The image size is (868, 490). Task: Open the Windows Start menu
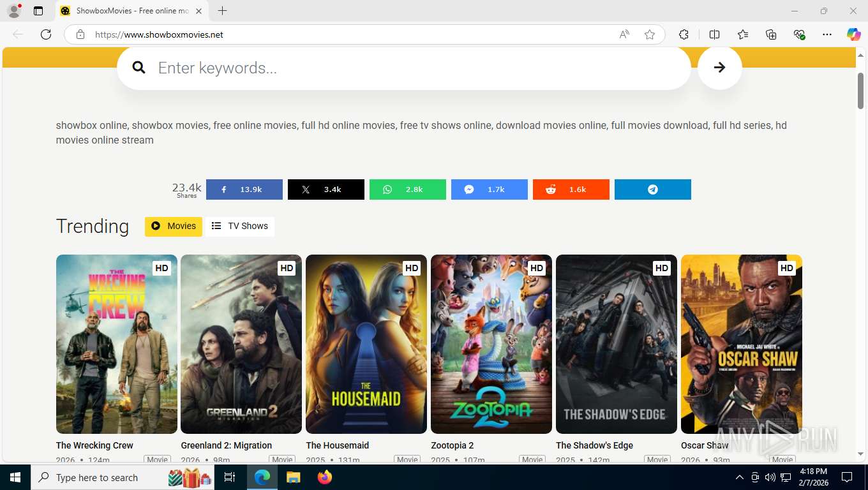[x=15, y=477]
